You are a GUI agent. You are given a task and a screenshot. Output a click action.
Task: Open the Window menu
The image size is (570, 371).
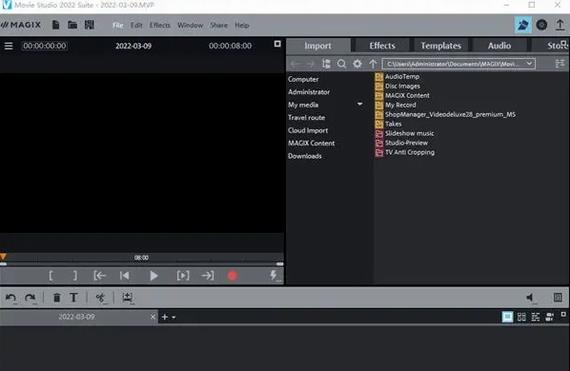pyautogui.click(x=190, y=25)
